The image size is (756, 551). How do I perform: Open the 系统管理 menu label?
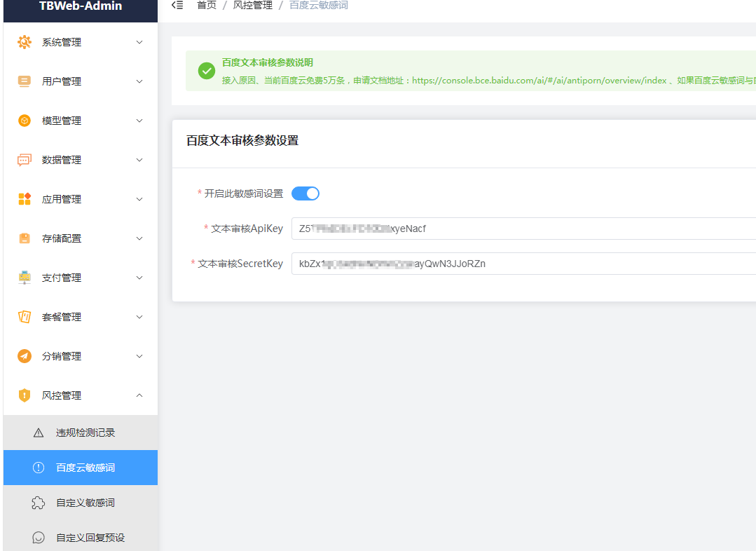click(x=61, y=42)
